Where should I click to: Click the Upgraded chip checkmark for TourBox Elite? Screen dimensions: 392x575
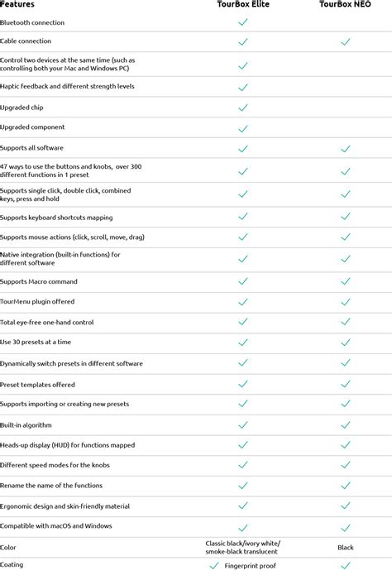tap(243, 108)
